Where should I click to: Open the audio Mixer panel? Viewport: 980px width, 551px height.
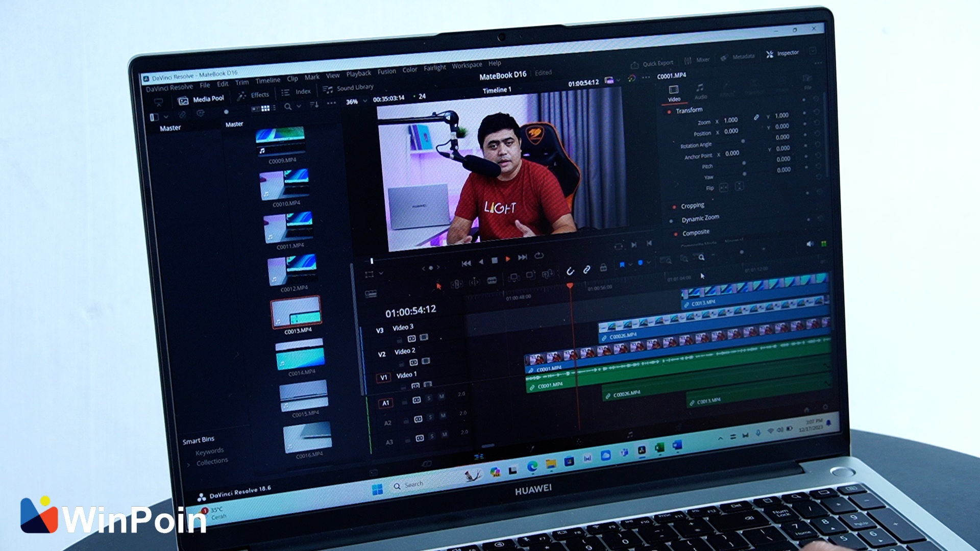697,60
